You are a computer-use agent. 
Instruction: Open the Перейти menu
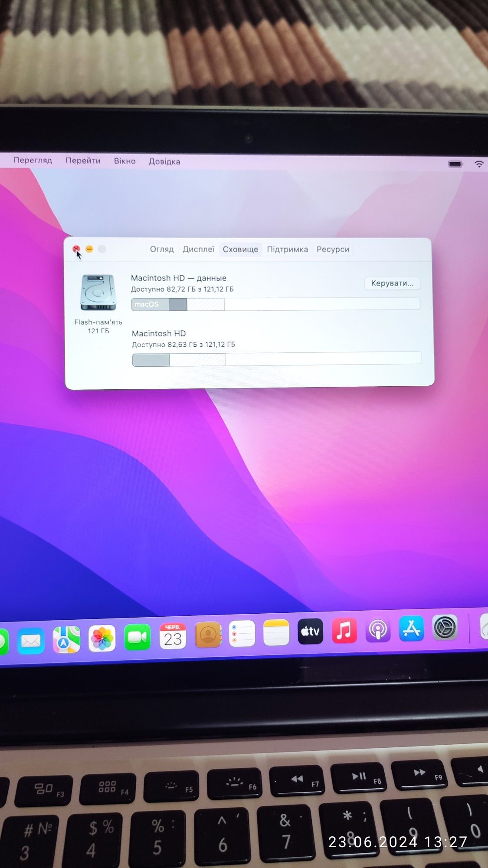click(x=83, y=161)
